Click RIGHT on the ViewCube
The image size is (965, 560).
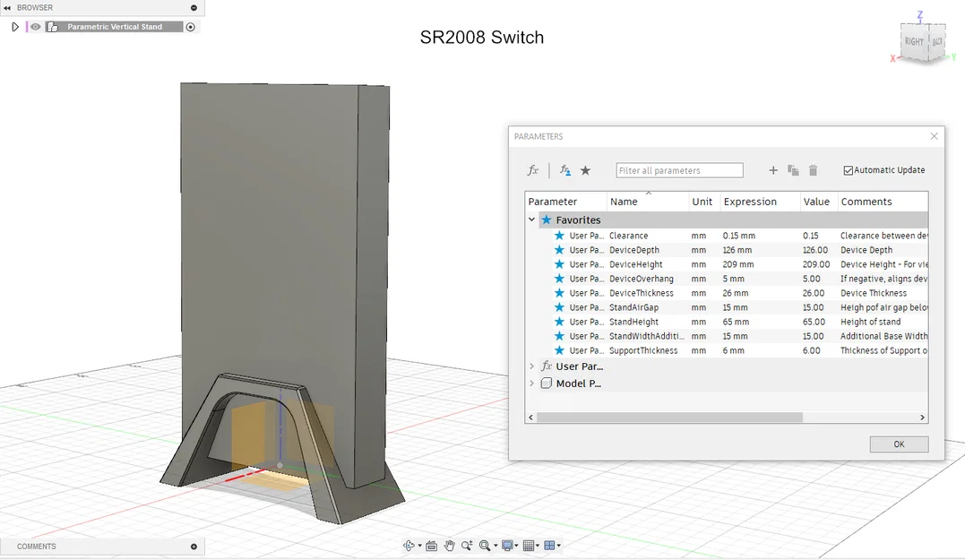(x=912, y=40)
